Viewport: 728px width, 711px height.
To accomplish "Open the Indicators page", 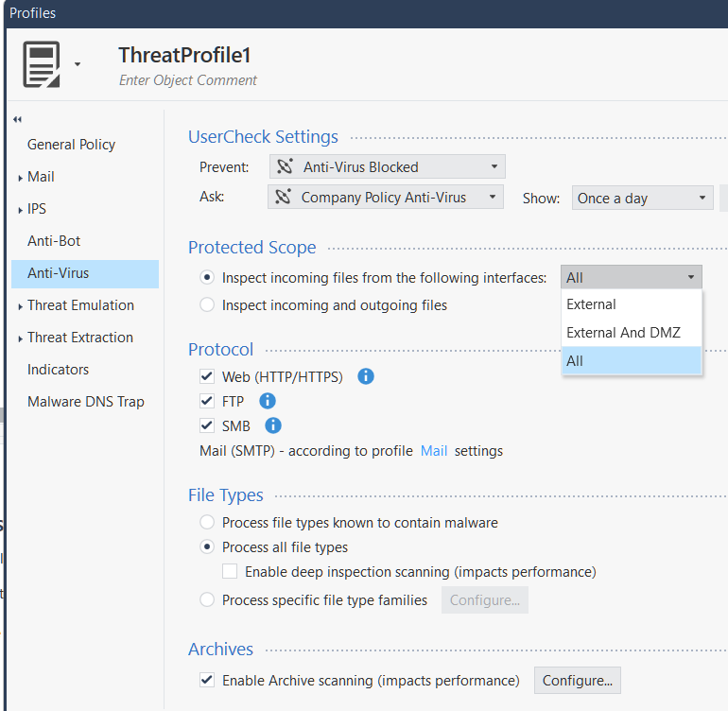I will pyautogui.click(x=58, y=369).
